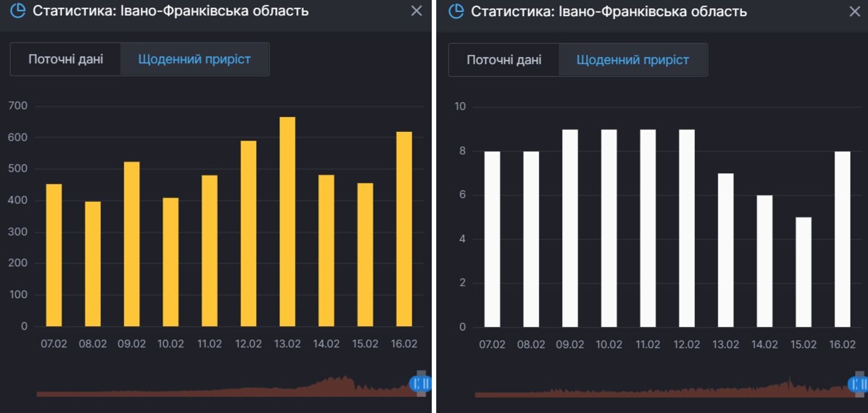Click the white bar for 12.02
The image size is (868, 413).
point(687,228)
